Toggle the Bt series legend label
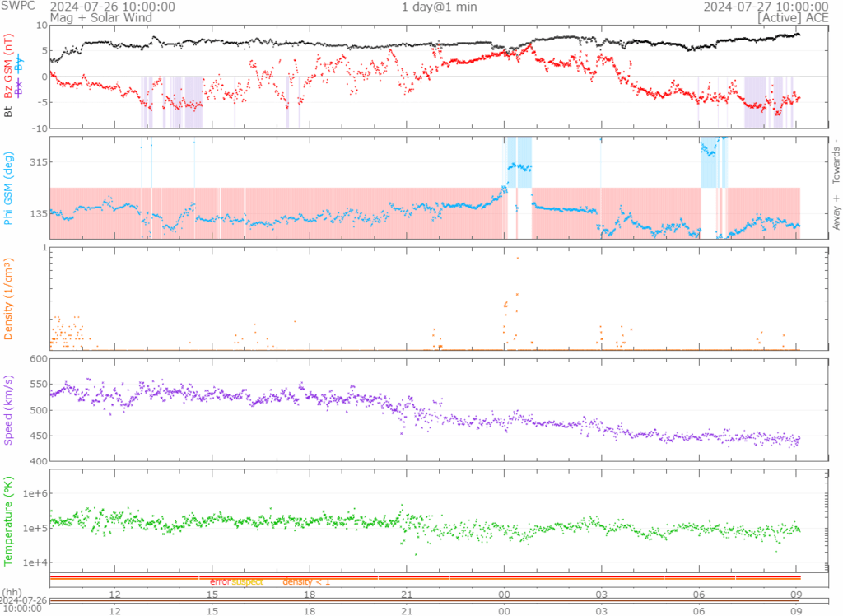 click(x=9, y=113)
